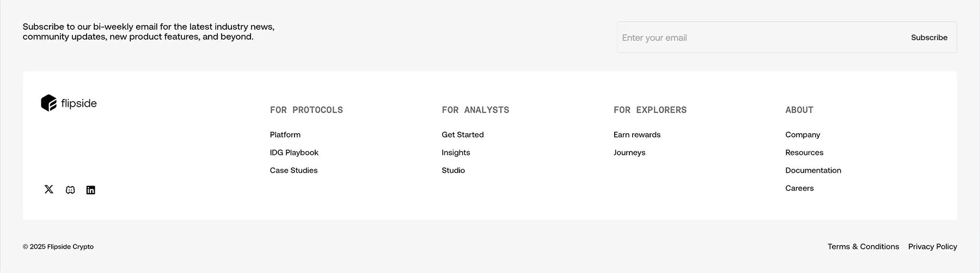The width and height of the screenshot is (980, 273).
Task: Open the LinkedIn social icon
Action: (x=91, y=190)
